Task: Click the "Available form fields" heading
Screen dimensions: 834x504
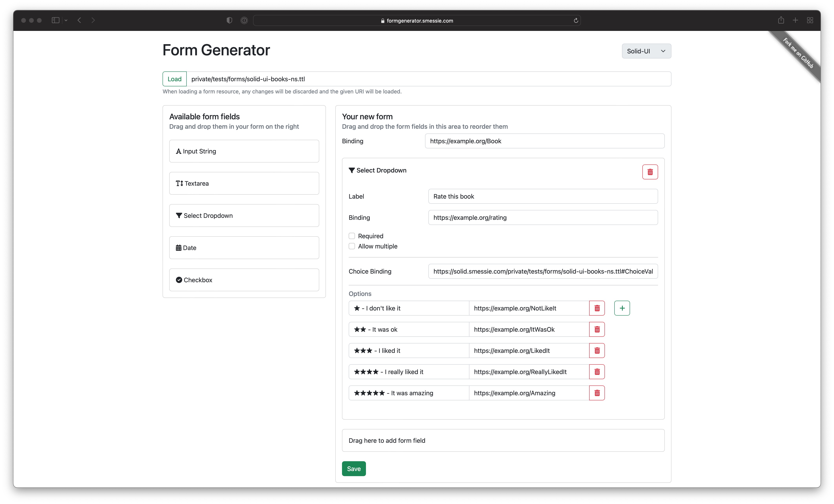Action: click(x=204, y=117)
